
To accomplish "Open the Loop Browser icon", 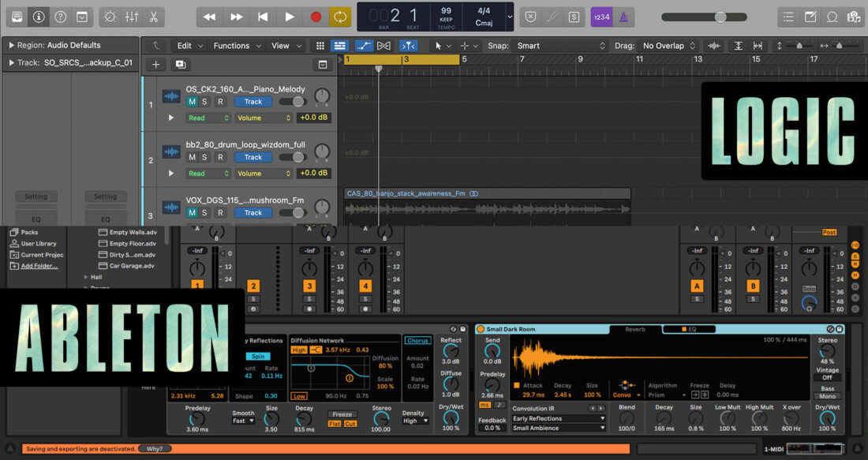I will [x=832, y=17].
